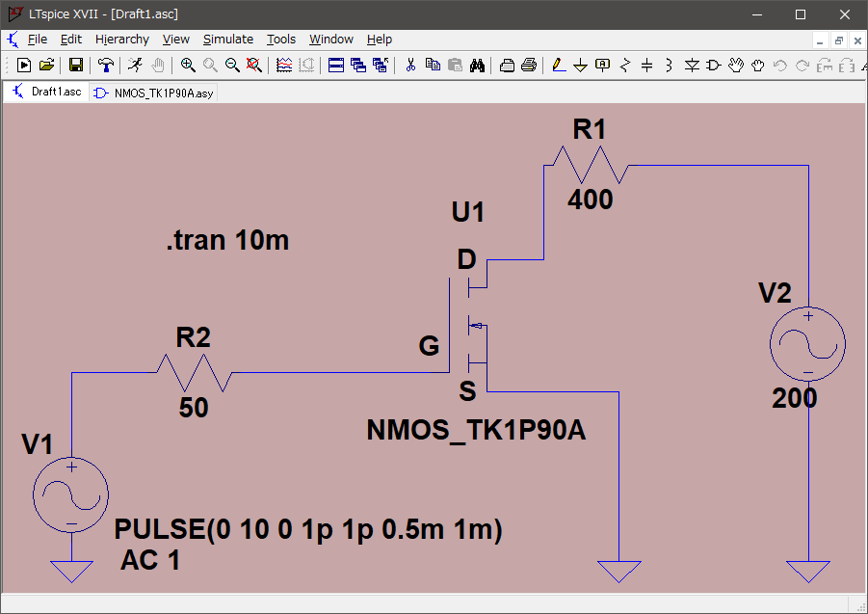Click the 400 value of R1

(x=591, y=200)
